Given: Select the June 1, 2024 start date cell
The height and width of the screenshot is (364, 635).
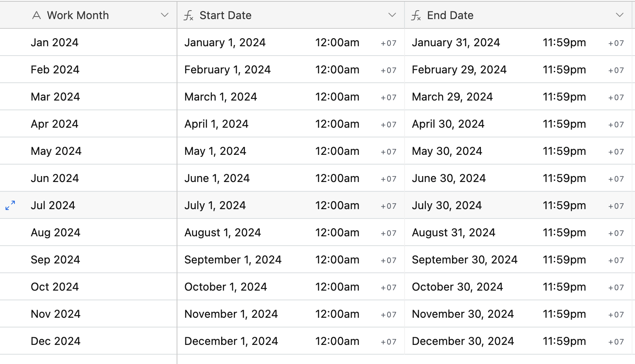Looking at the screenshot, I should tap(291, 178).
